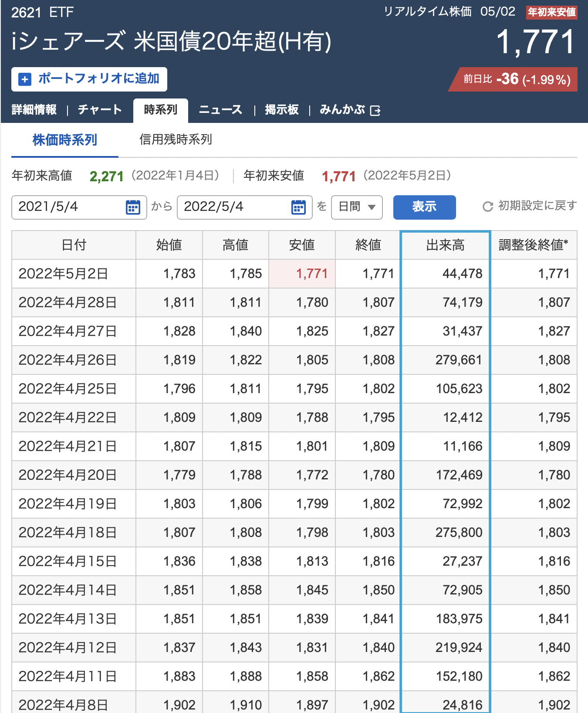Expand the 日間 period dropdown
Image resolution: width=588 pixels, height=713 pixels.
[357, 207]
